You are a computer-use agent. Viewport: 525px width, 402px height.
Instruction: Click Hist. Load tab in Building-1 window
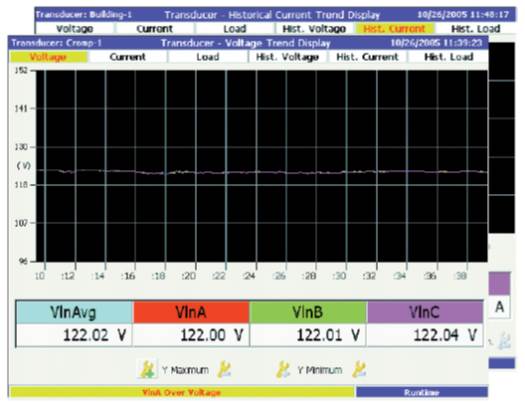pos(476,29)
